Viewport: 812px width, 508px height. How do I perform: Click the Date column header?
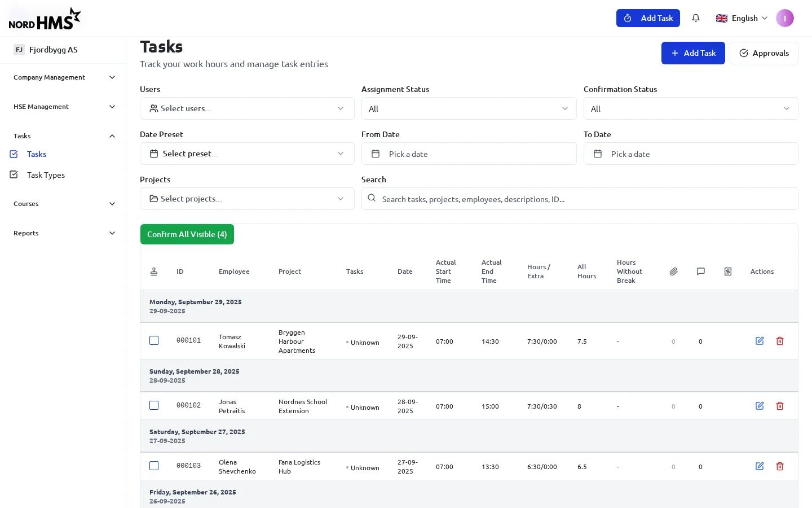pos(405,271)
